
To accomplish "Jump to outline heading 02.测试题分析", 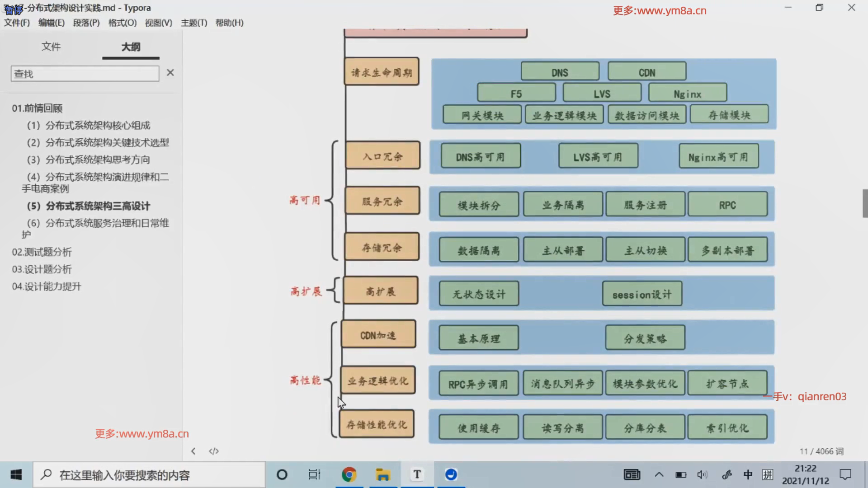I will coord(42,252).
